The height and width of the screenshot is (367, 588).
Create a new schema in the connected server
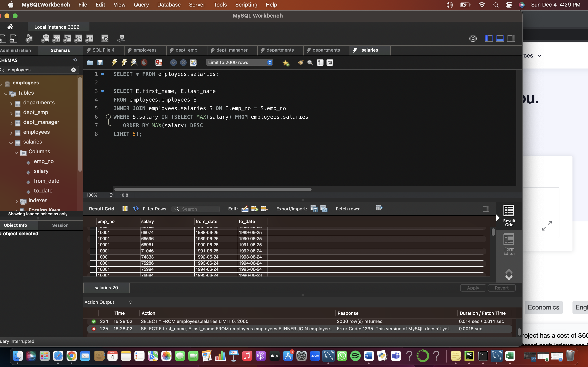(x=45, y=38)
